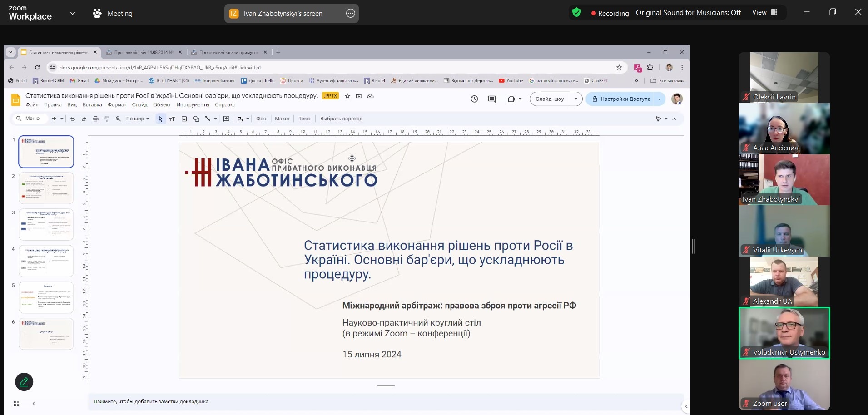The height and width of the screenshot is (415, 868).
Task: Open version history clock icon
Action: coord(474,99)
